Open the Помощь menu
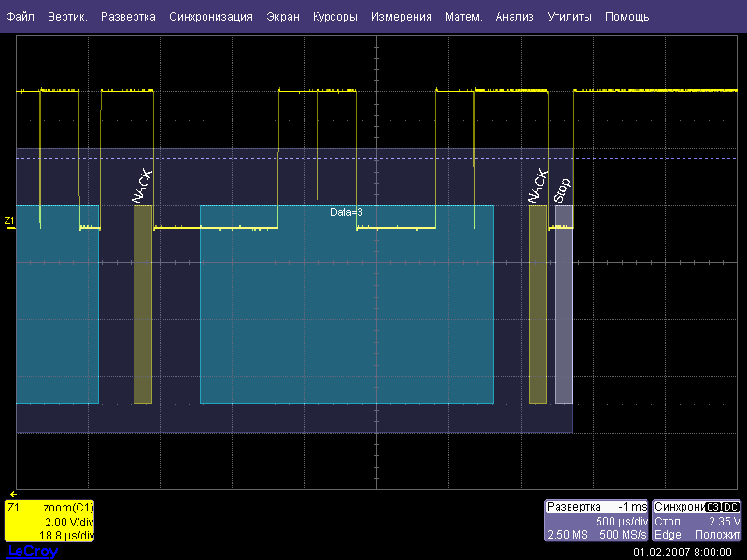 pyautogui.click(x=627, y=17)
